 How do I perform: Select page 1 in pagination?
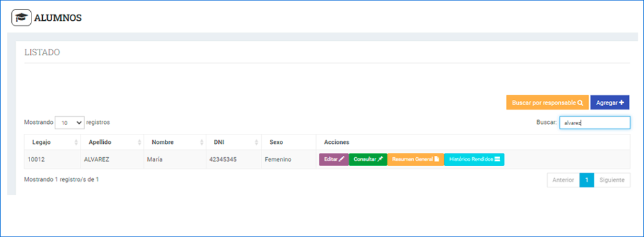pos(587,180)
